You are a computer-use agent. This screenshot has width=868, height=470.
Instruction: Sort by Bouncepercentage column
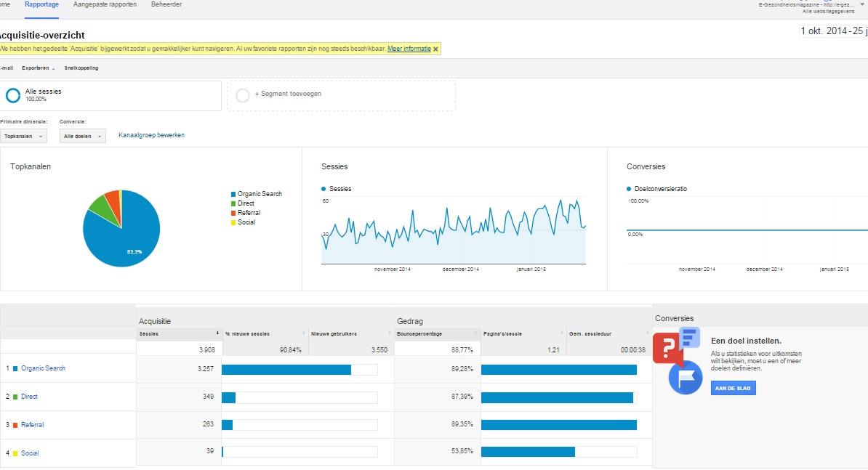pos(437,334)
